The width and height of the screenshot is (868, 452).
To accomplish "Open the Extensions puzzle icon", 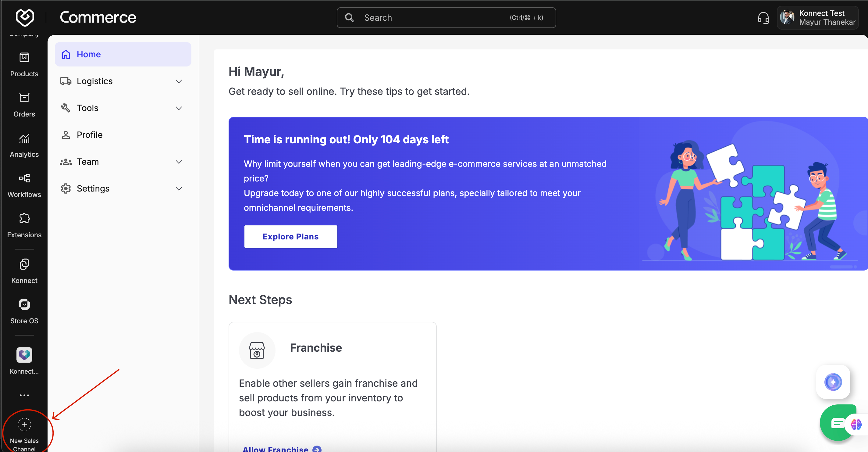I will click(x=24, y=225).
